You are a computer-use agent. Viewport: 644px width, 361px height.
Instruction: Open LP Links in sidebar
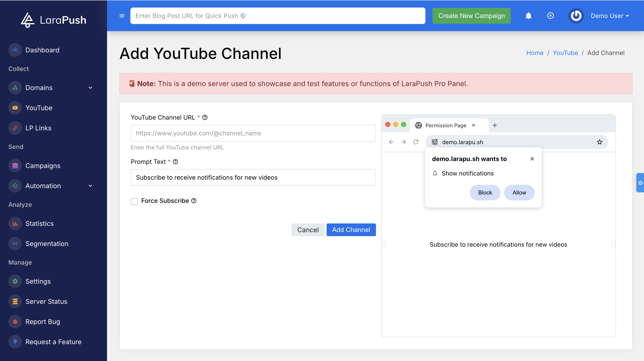38,128
